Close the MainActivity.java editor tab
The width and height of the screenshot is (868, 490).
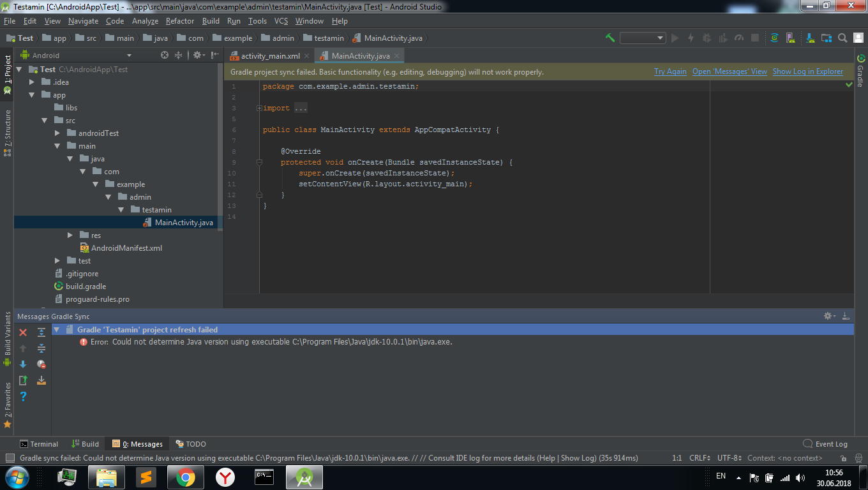[397, 56]
